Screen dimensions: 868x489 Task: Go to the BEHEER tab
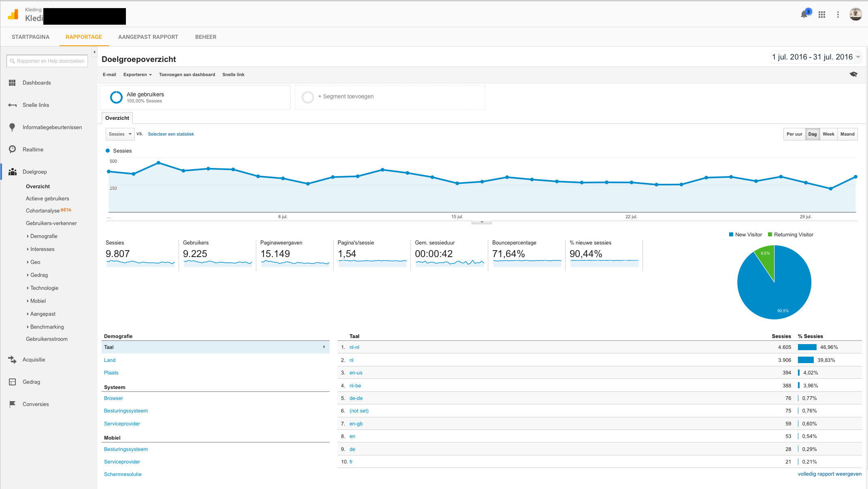[206, 37]
